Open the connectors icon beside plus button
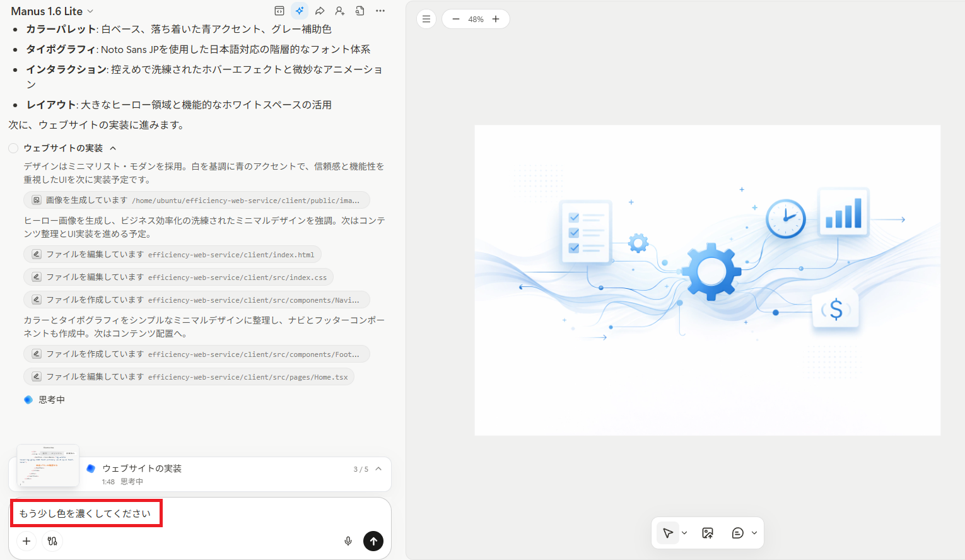Screen dimensions: 965x560 (x=52, y=541)
